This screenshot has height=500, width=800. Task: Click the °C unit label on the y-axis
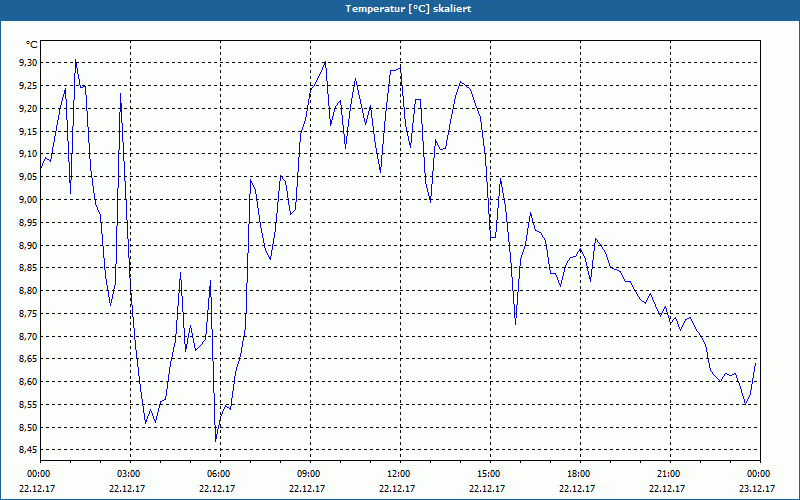(x=32, y=45)
